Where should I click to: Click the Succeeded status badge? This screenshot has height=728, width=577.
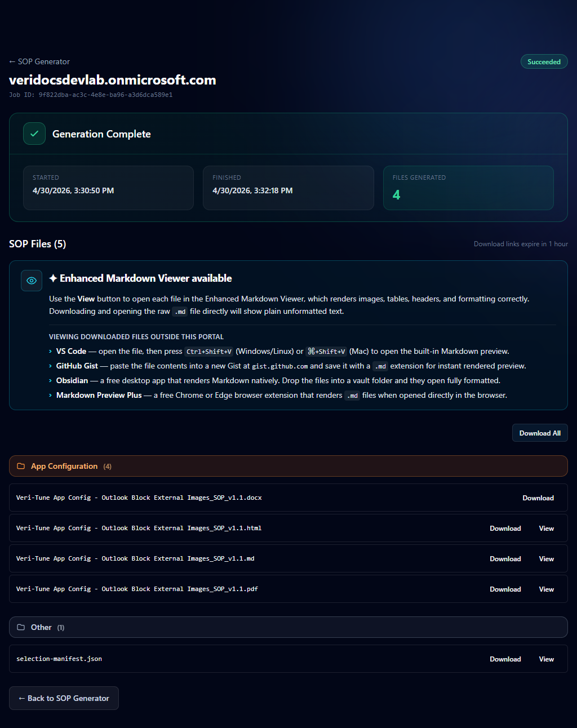(x=544, y=62)
